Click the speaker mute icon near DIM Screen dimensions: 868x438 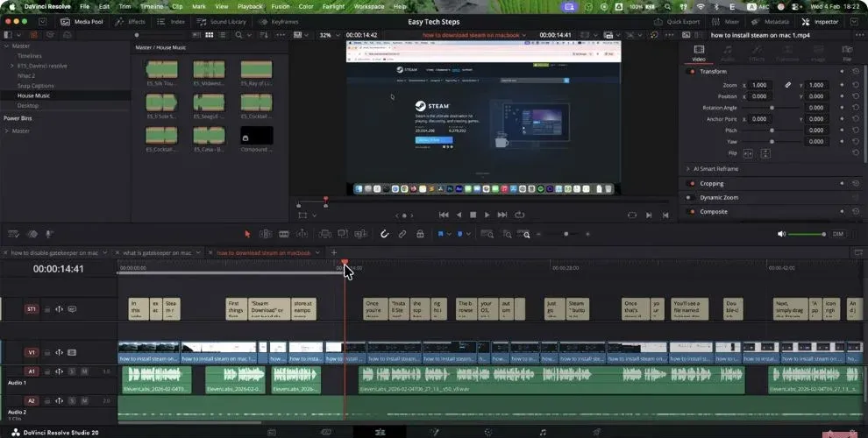(x=781, y=234)
